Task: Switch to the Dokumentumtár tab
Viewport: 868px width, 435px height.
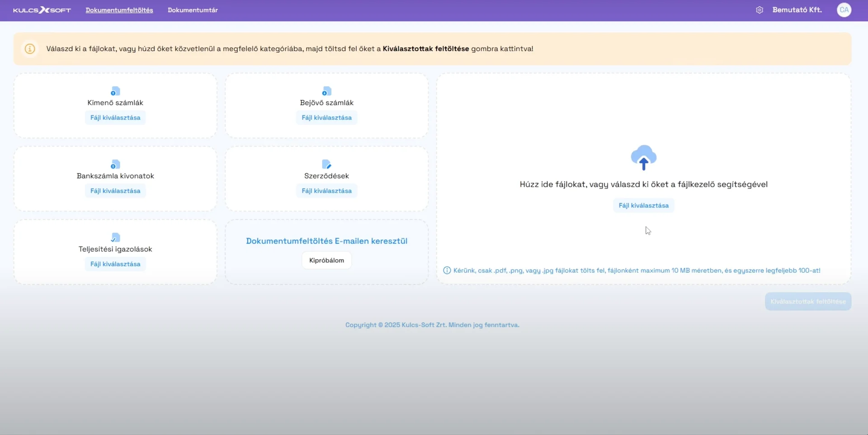Action: point(193,10)
